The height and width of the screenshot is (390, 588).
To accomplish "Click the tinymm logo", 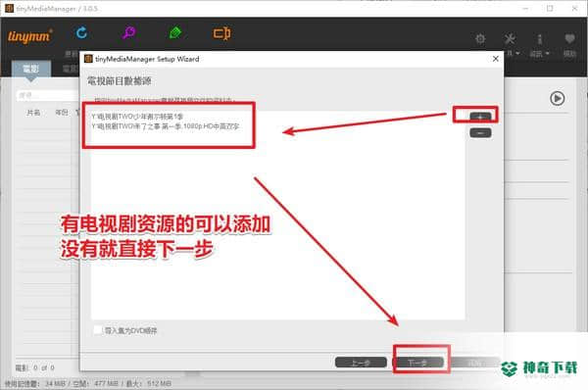I will (29, 36).
